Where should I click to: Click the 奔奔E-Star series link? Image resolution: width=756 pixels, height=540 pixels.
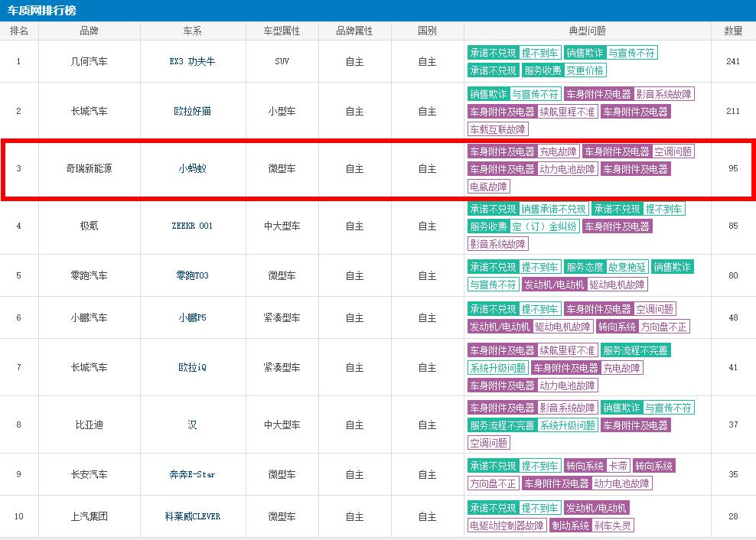tap(192, 474)
